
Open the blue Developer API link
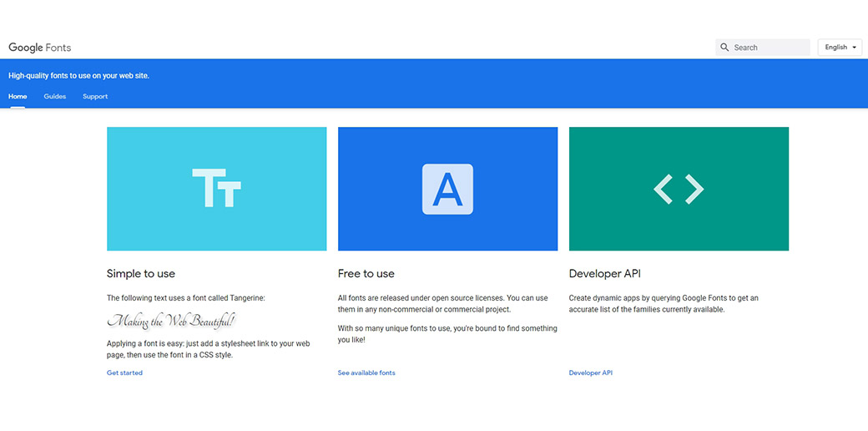click(x=590, y=373)
